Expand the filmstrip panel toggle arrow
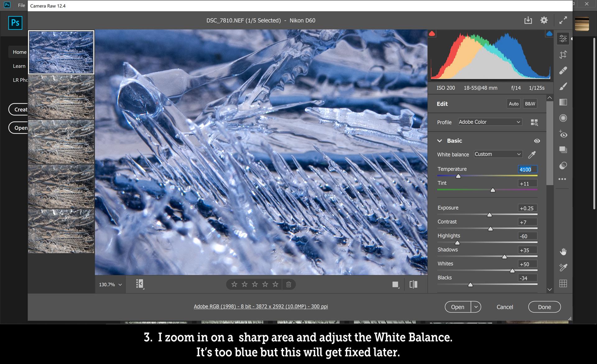 point(139,284)
